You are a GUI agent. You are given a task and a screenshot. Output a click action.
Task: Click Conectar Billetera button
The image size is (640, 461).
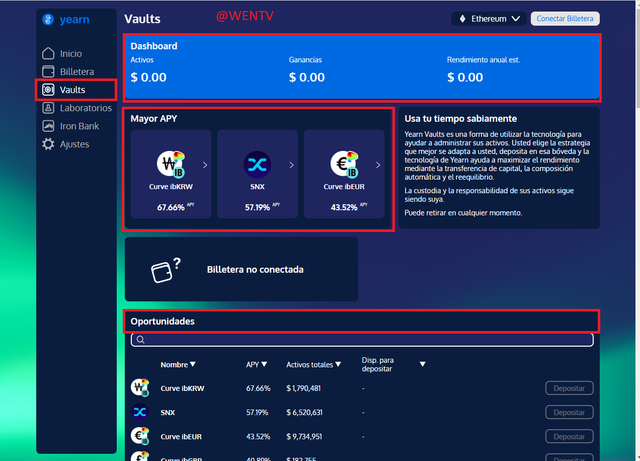click(565, 19)
